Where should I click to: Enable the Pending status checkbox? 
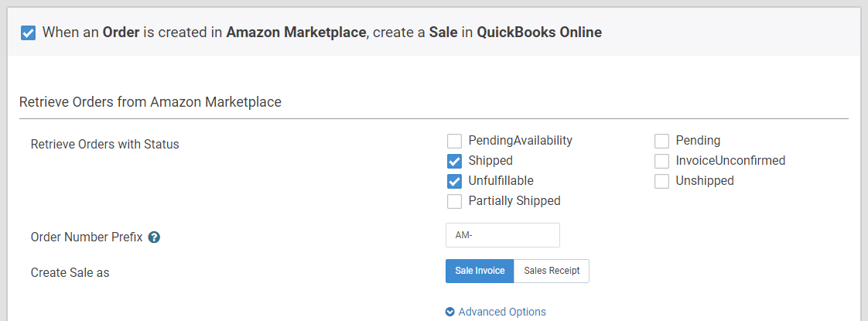(661, 141)
